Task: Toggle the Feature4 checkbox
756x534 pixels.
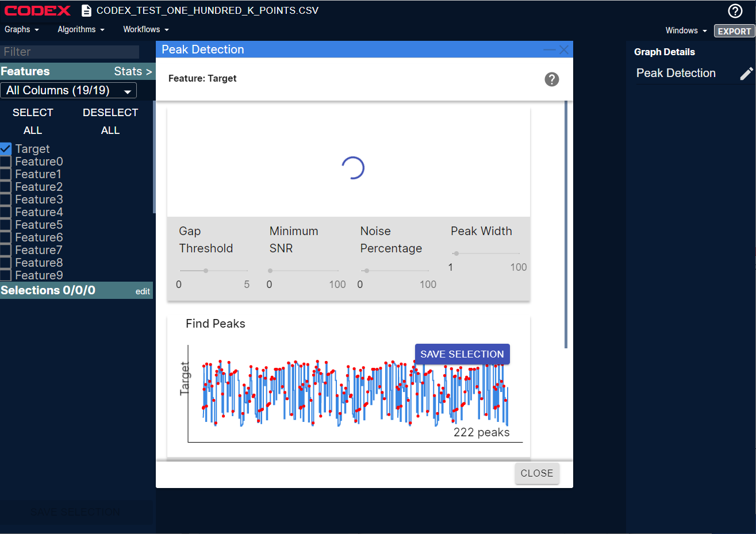Action: 6,212
